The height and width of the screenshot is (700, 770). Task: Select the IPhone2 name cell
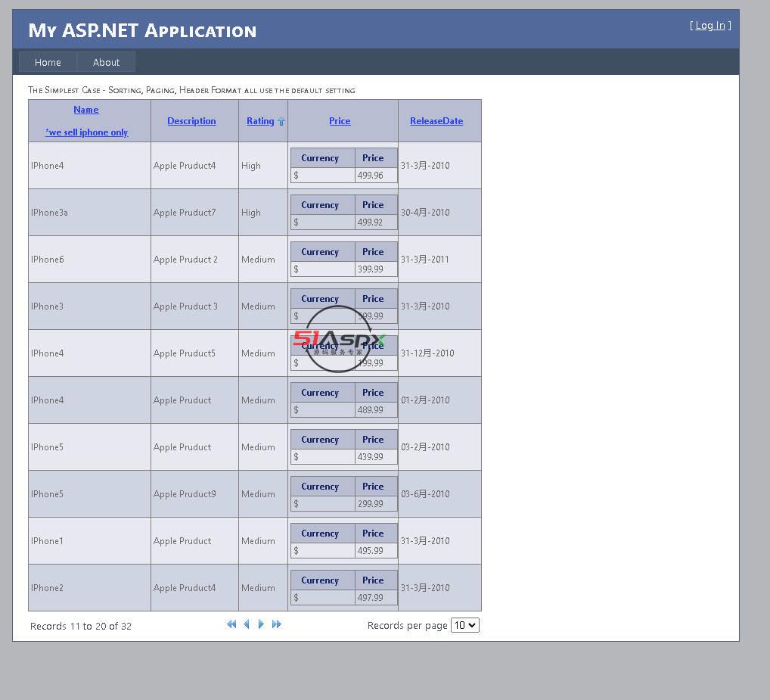coord(89,587)
